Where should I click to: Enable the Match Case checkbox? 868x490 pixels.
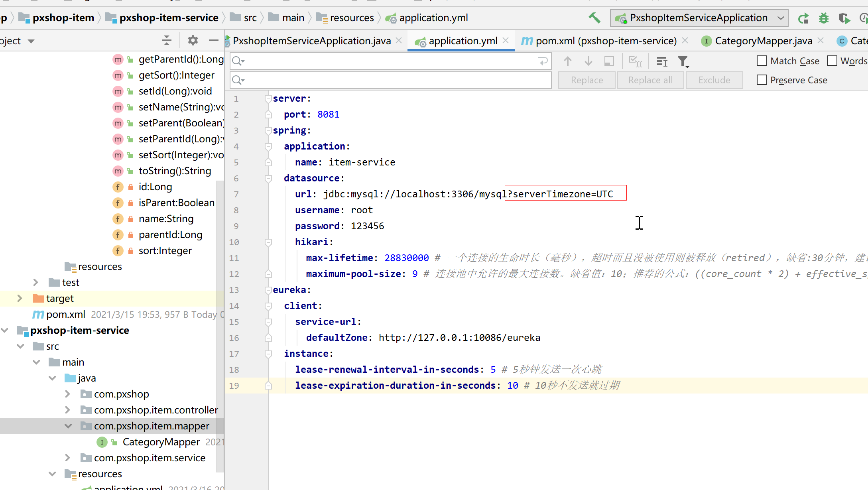[762, 61]
